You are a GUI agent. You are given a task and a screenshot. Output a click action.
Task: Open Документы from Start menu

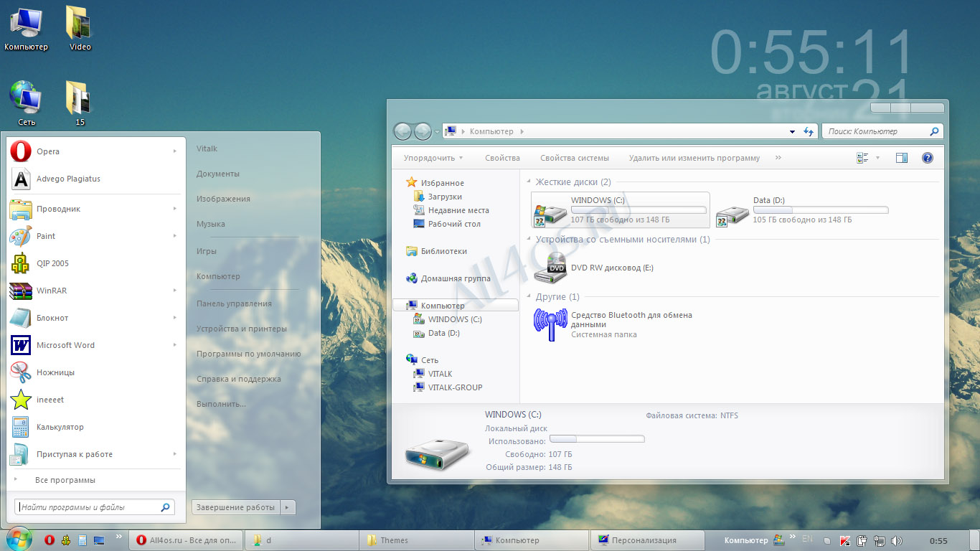point(218,174)
